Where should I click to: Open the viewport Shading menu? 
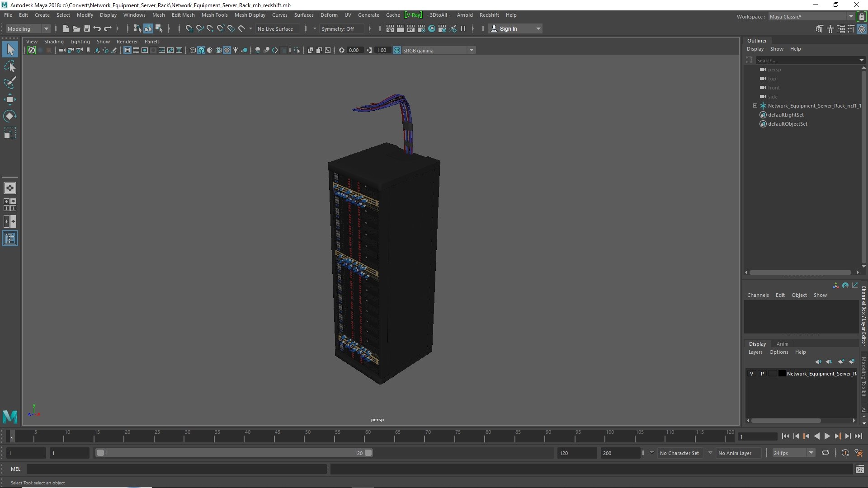[x=54, y=42]
